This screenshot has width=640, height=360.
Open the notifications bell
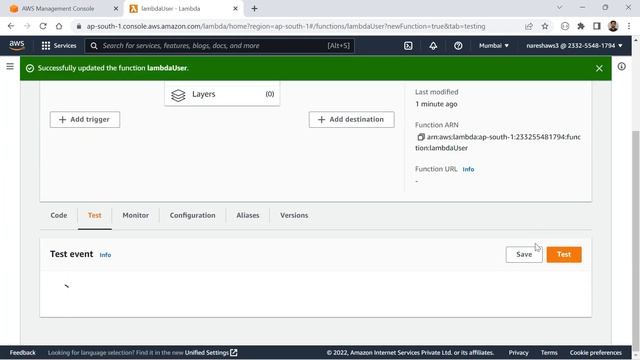click(433, 46)
